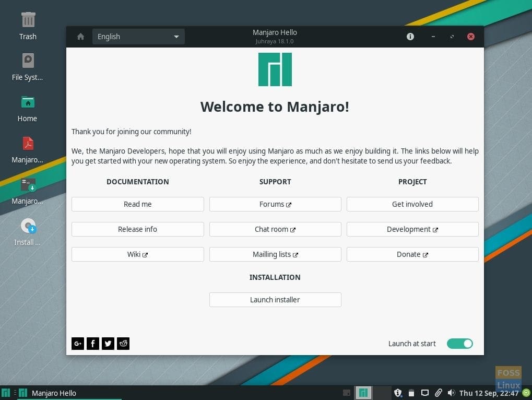532x400 pixels.
Task: Open the Manjaro start menu in taskbar
Action: pos(6,393)
